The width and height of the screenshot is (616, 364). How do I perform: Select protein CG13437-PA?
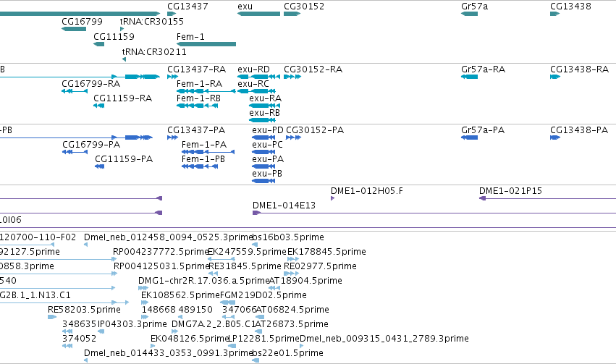click(x=196, y=130)
